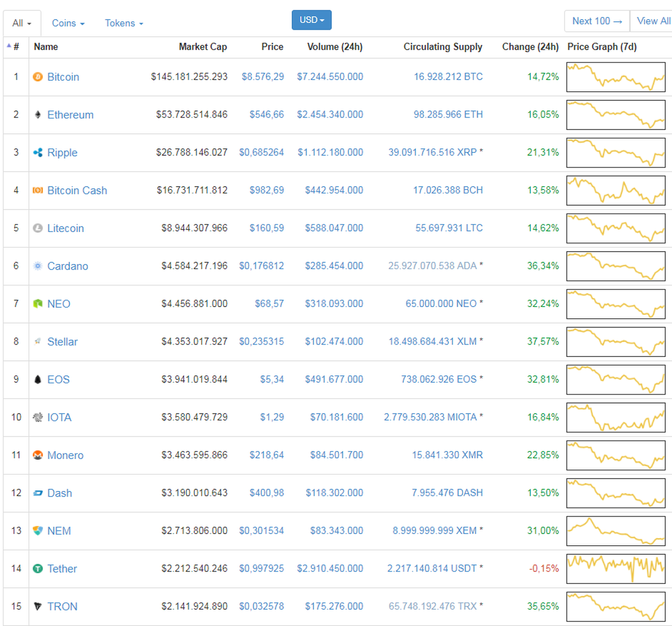Open the Coins dropdown
Image resolution: width=672 pixels, height=626 pixels.
(x=68, y=23)
